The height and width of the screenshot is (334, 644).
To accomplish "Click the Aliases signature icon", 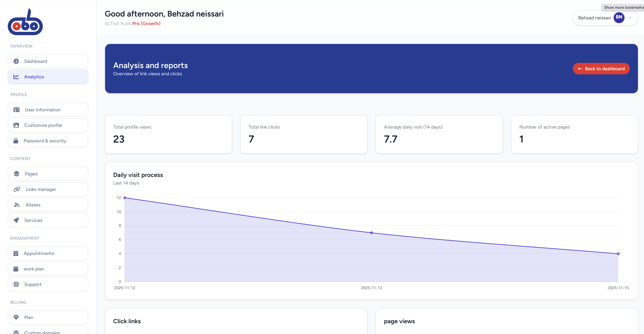I will pyautogui.click(x=17, y=205).
